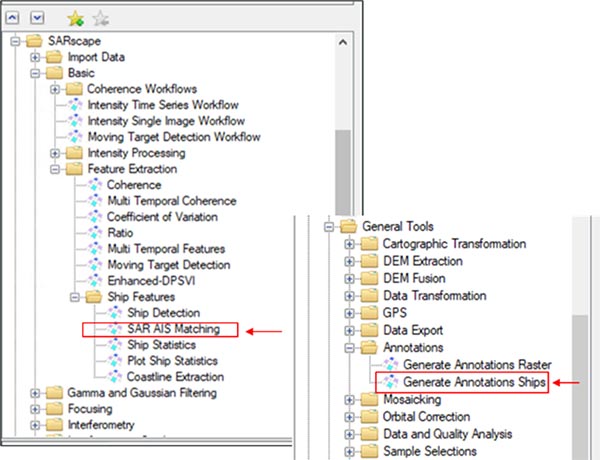This screenshot has width=600, height=460.
Task: Collapse the Feature Extraction folder
Action: coord(55,169)
